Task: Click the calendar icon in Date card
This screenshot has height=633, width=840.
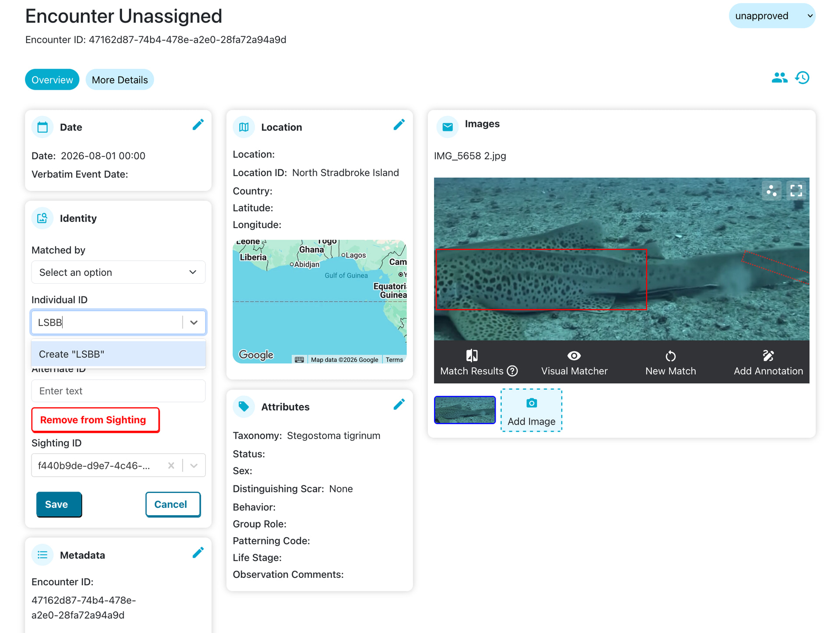Action: click(x=42, y=127)
